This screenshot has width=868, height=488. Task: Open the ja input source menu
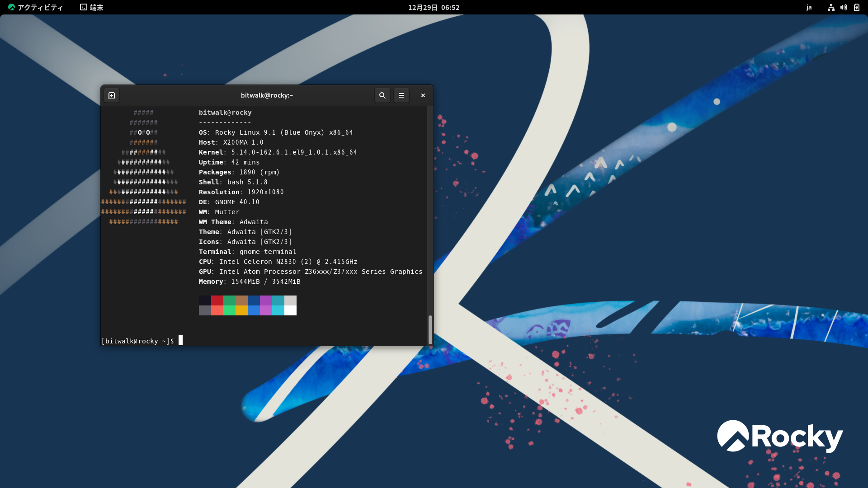809,7
